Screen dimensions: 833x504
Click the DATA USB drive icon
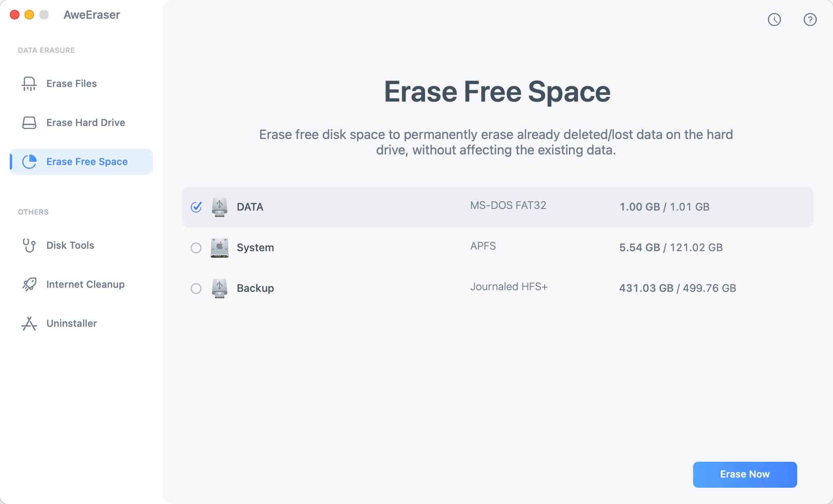(219, 207)
